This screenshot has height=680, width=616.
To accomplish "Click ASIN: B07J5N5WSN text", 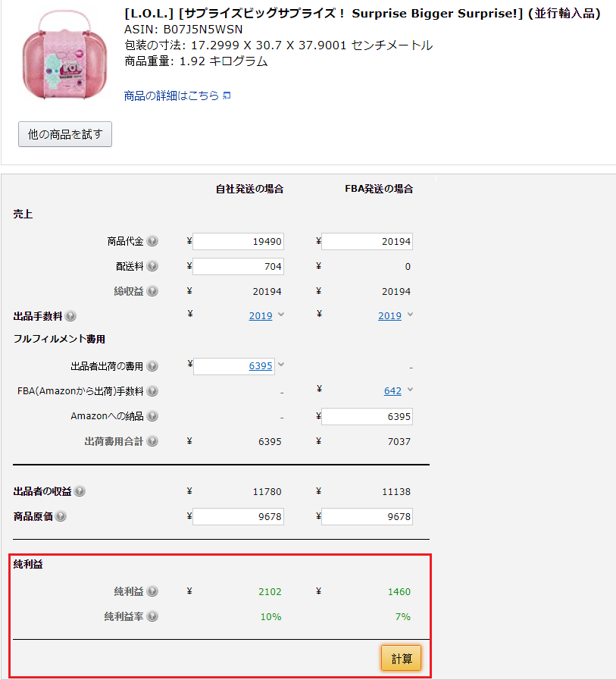I will [x=183, y=30].
